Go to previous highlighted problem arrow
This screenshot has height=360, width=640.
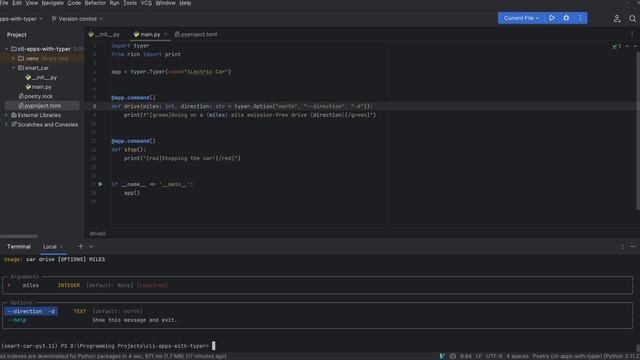tap(627, 46)
